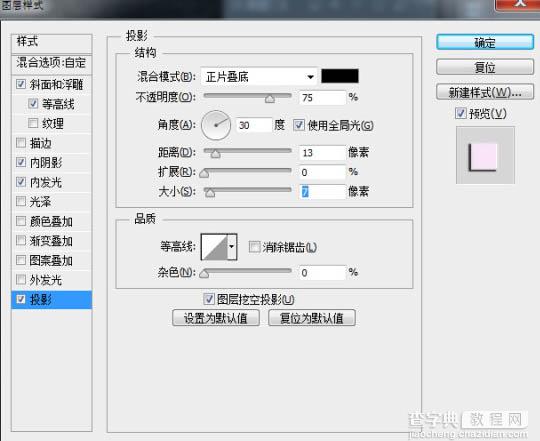The height and width of the screenshot is (441, 540).
Task: Open the 等高线 contour picker arrow
Action: [232, 246]
